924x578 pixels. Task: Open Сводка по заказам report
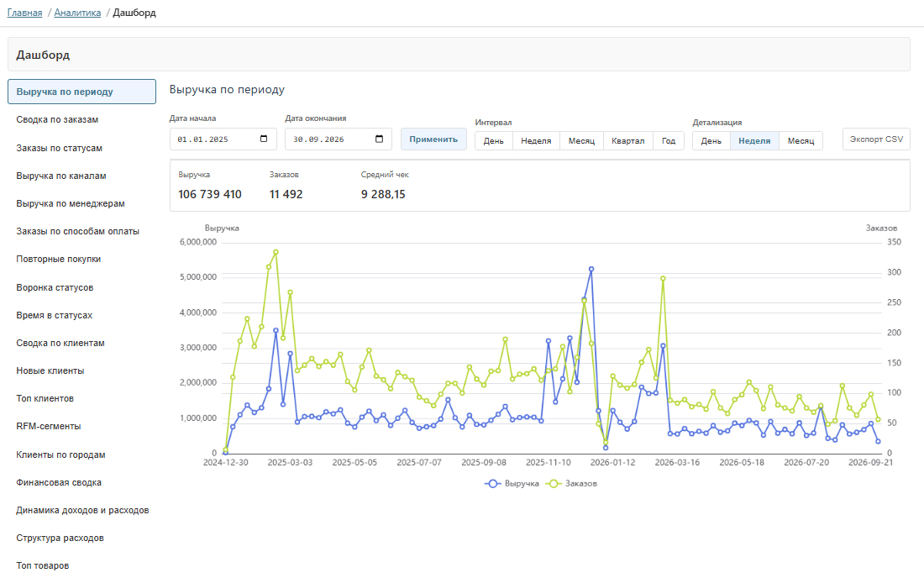point(82,119)
